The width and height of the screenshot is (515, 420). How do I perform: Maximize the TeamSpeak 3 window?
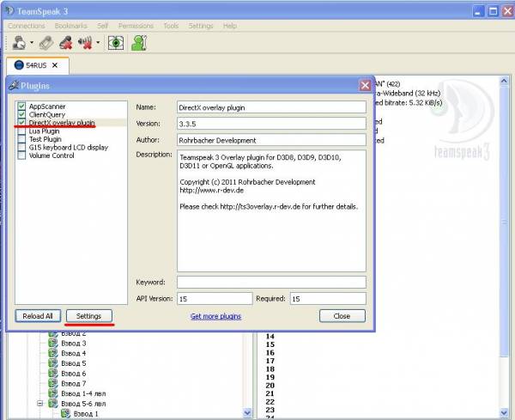(493, 11)
